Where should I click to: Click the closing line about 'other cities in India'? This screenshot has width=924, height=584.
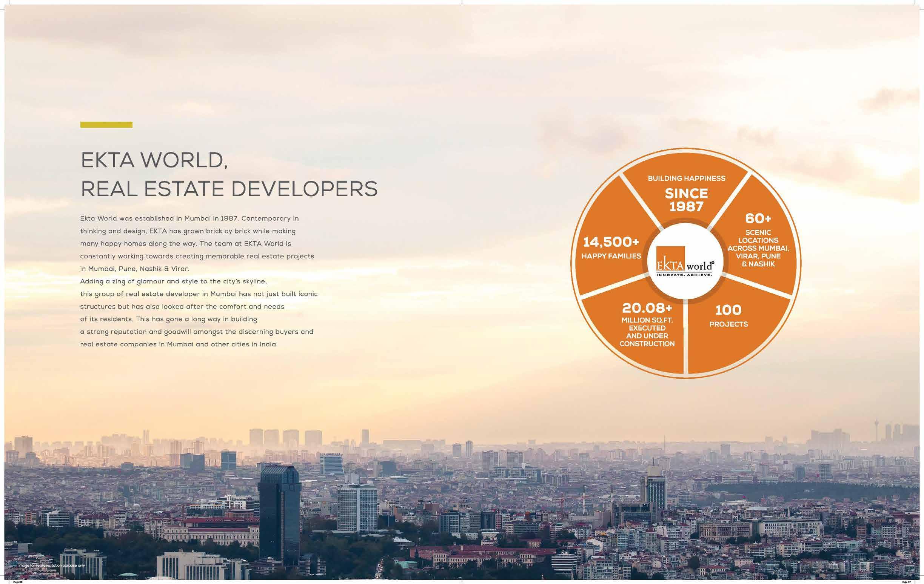click(179, 344)
